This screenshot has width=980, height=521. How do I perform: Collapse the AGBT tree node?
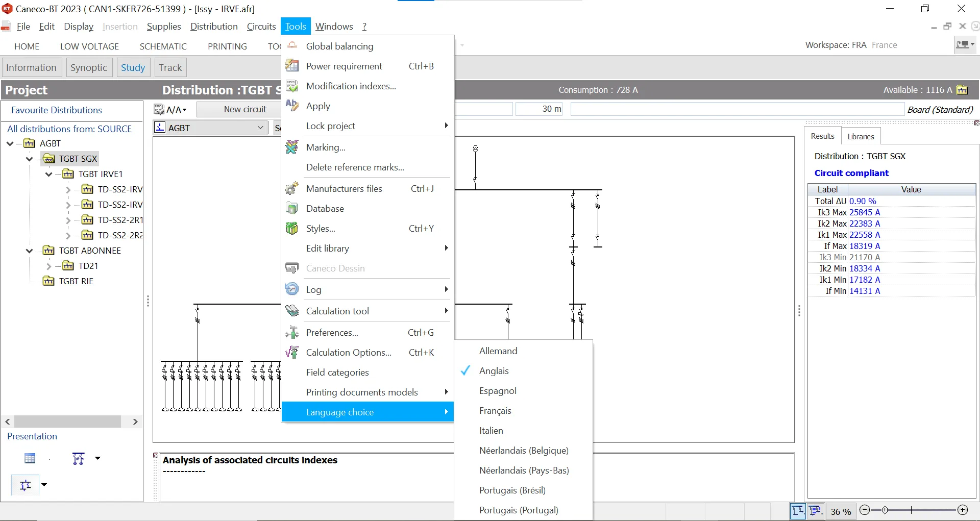click(10, 143)
